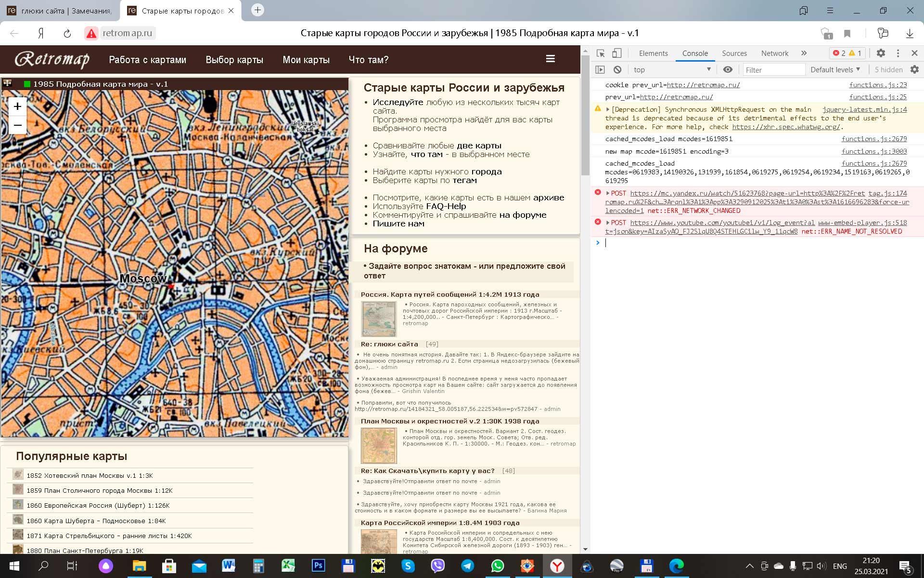Clear the console with the block icon
The width and height of the screenshot is (924, 578).
[617, 70]
